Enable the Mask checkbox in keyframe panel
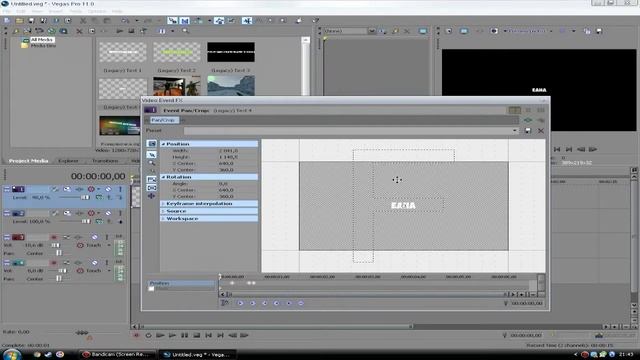Viewport: 640px width, 360px height. tap(151, 289)
